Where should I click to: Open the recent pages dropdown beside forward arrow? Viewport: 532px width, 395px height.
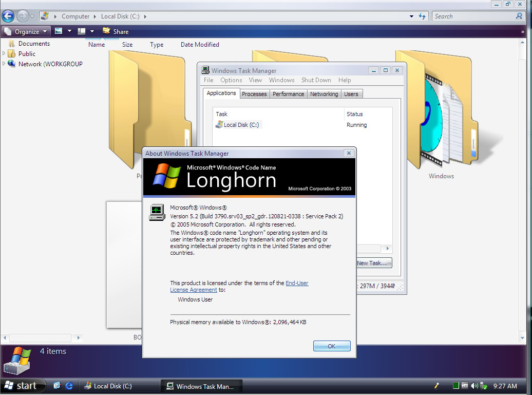(x=32, y=16)
